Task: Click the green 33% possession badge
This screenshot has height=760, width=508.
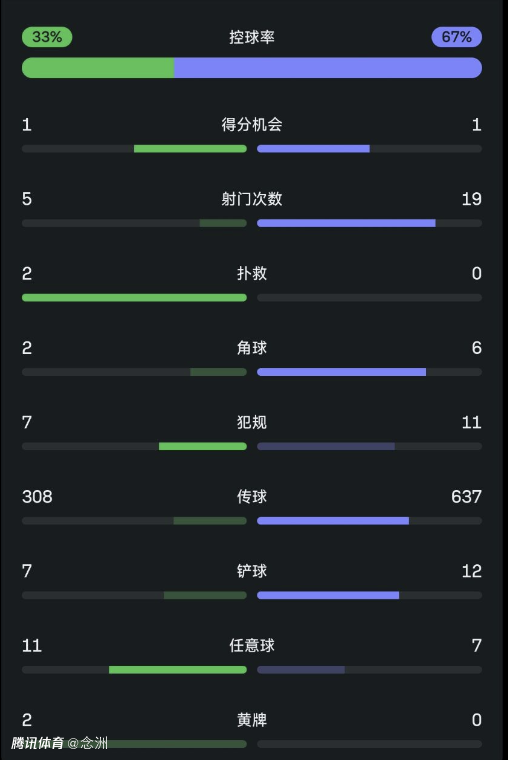Action: (47, 37)
